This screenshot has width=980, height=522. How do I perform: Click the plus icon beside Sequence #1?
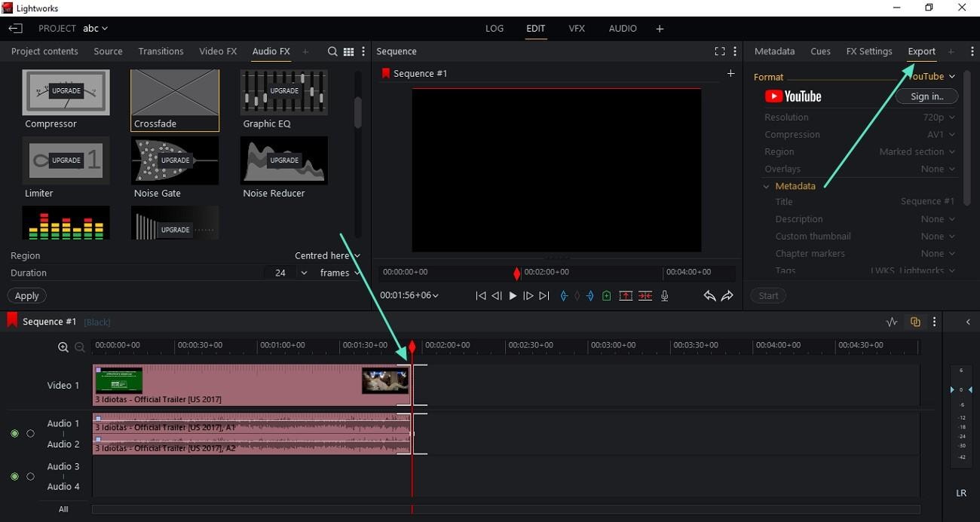tap(730, 73)
